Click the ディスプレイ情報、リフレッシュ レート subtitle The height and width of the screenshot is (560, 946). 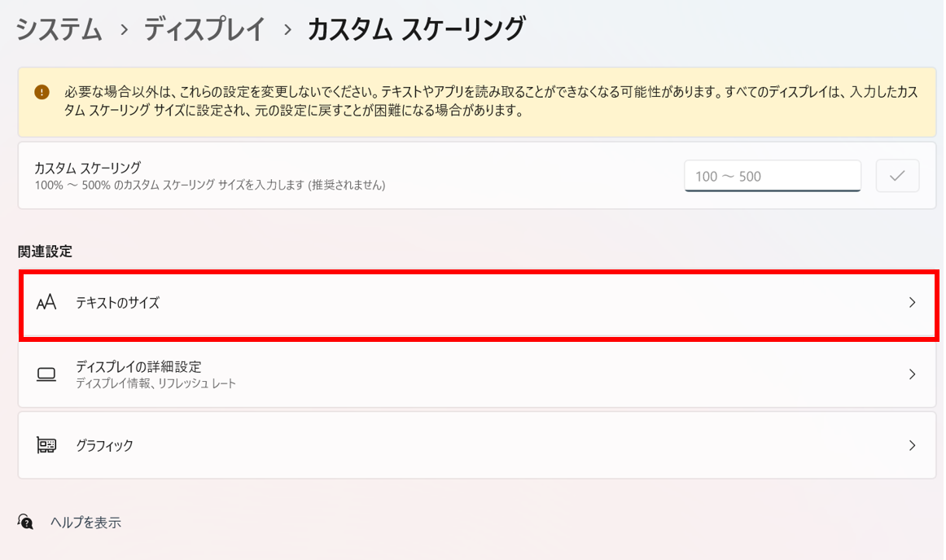(155, 383)
